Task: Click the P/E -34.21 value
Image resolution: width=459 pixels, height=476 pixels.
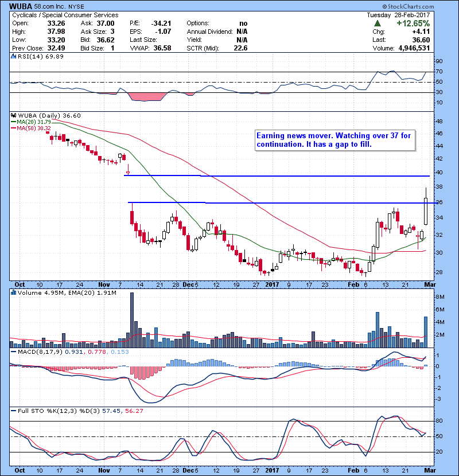Action: pyautogui.click(x=161, y=24)
